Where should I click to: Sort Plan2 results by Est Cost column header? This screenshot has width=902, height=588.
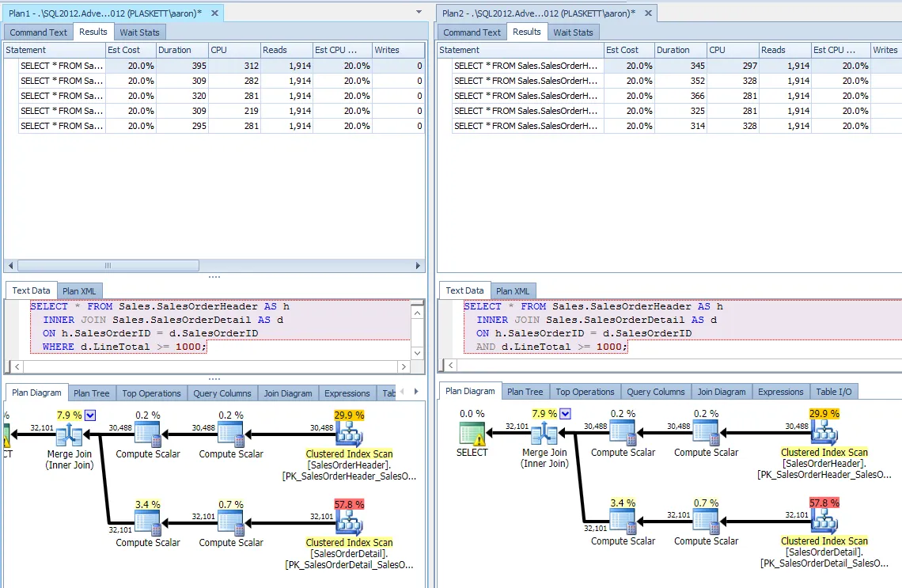(x=629, y=50)
